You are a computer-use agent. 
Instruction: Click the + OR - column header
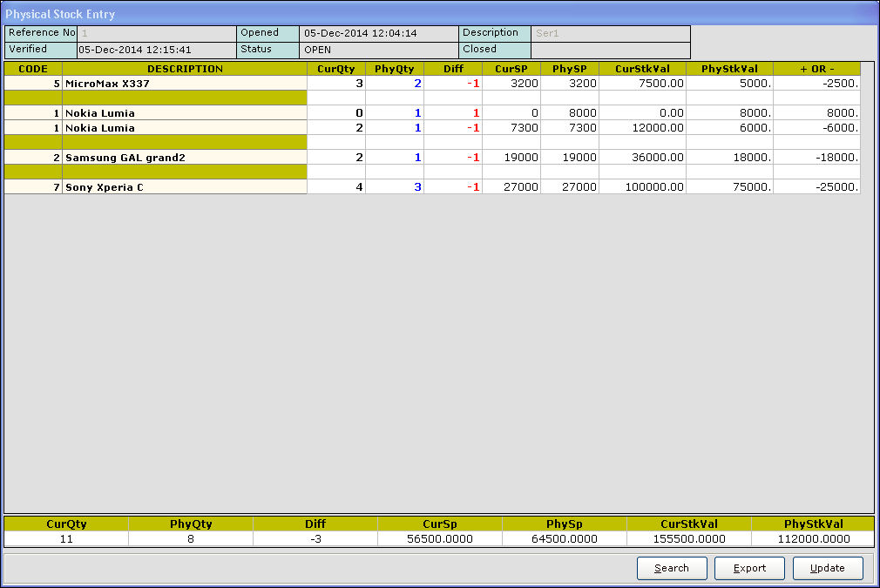pyautogui.click(x=817, y=69)
